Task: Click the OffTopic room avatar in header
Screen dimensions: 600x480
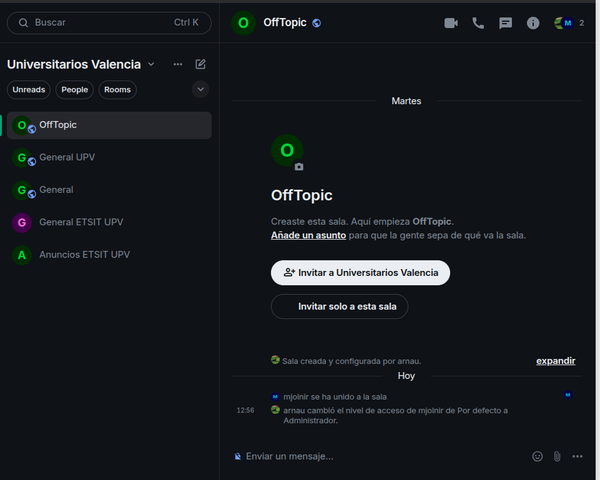Action: [243, 23]
